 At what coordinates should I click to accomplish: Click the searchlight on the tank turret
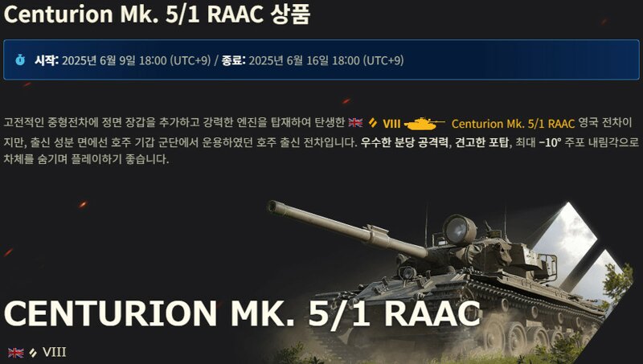[459, 230]
